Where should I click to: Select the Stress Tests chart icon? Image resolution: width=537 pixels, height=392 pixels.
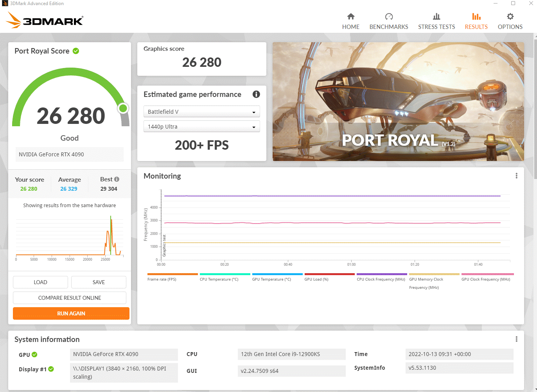click(436, 17)
